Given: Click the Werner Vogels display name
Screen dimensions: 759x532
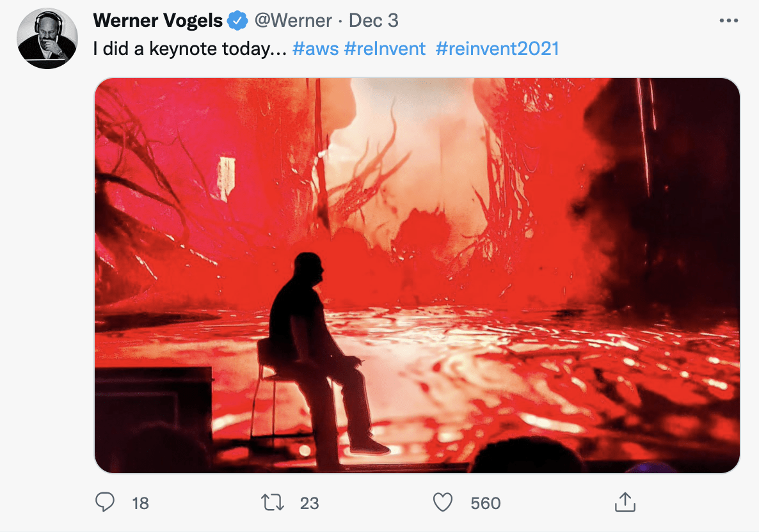Looking at the screenshot, I should point(158,20).
